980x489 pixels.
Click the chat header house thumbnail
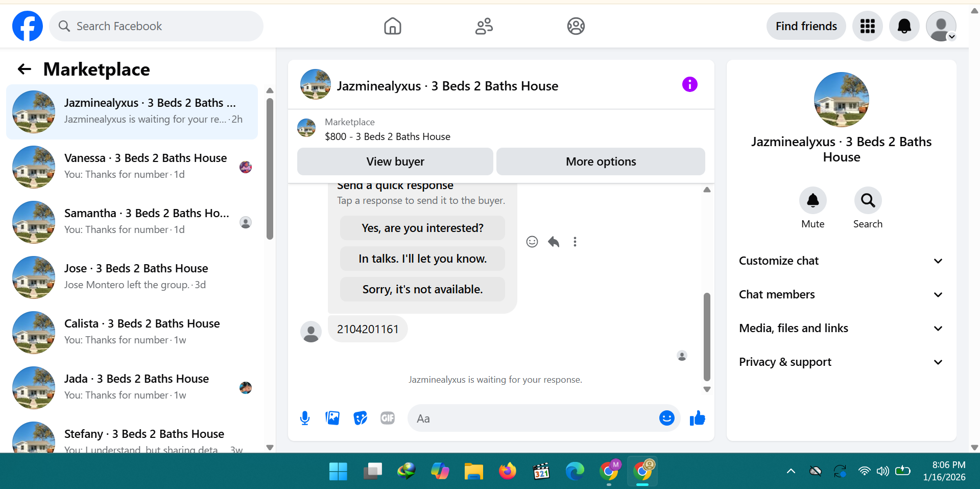point(316,84)
